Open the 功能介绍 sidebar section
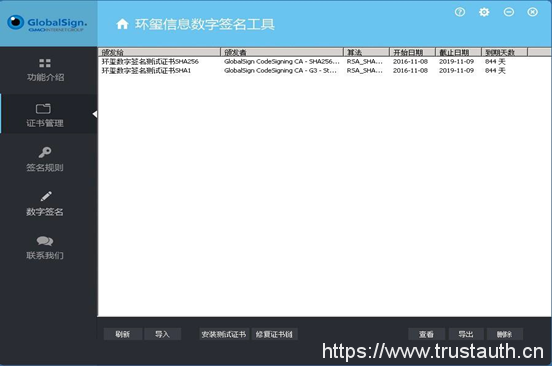552x366 pixels. click(x=45, y=70)
